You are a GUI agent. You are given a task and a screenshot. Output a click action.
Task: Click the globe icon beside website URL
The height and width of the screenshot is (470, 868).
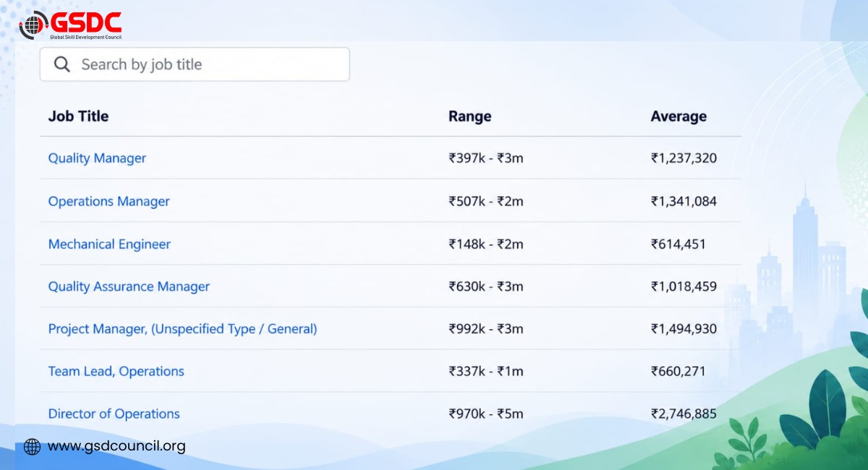point(32,446)
